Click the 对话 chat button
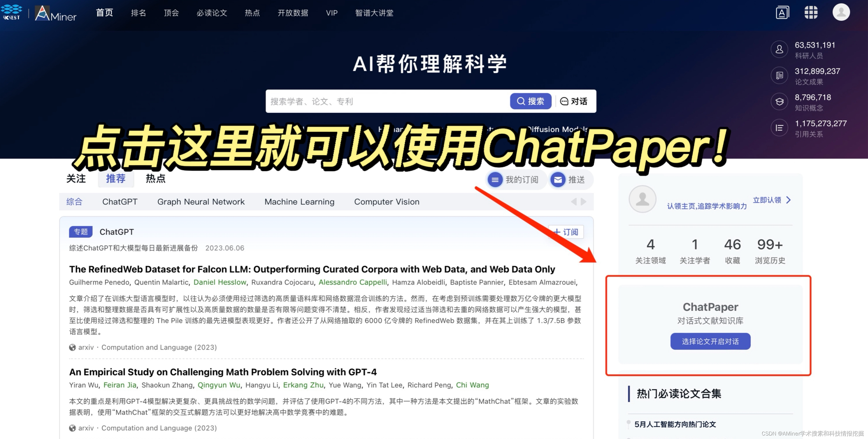868x439 pixels. (574, 101)
